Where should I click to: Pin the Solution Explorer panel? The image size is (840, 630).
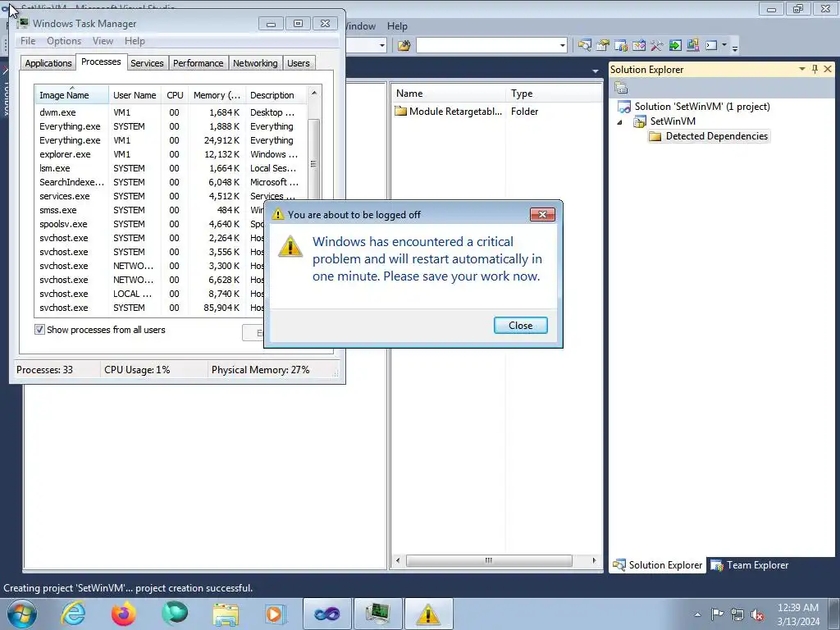[x=815, y=69]
